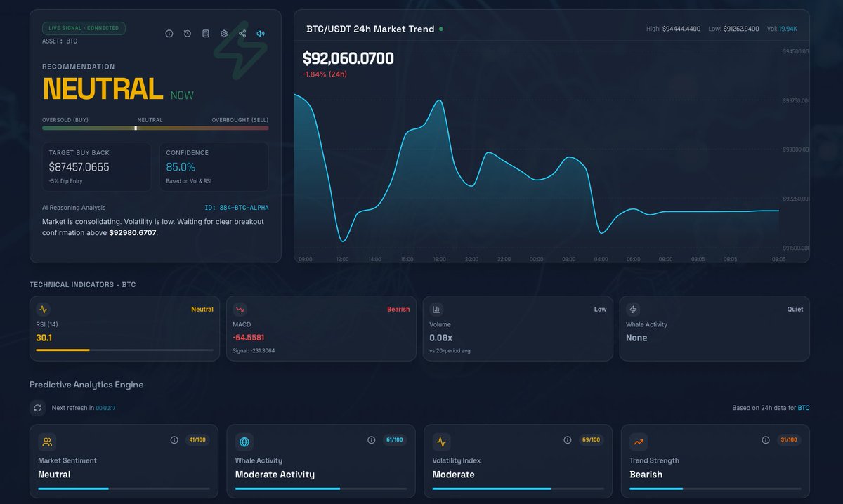This screenshot has height=504, width=843.
Task: Click the oversold-overbought gradient slider marker
Action: point(136,128)
